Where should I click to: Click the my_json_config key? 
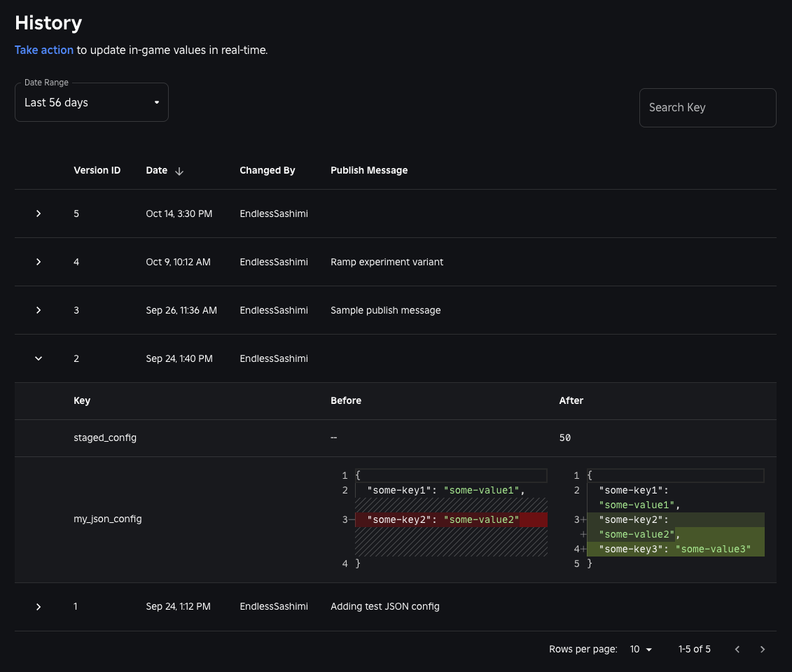click(108, 519)
